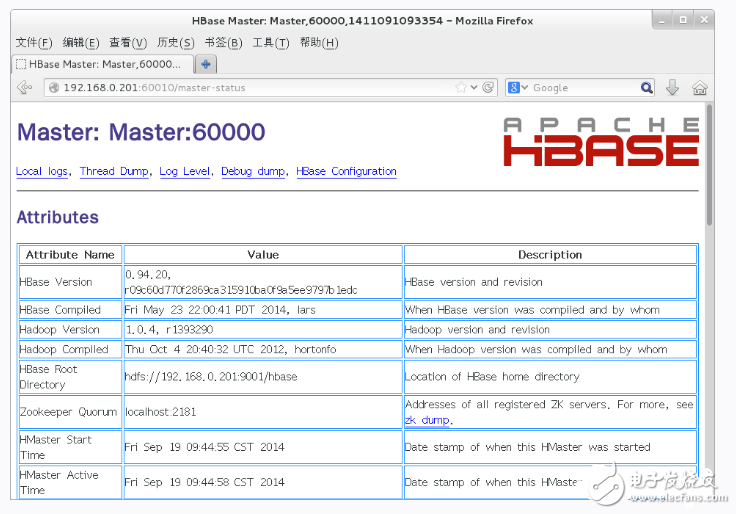Click the Description column header
The height and width of the screenshot is (514, 736).
click(x=550, y=255)
